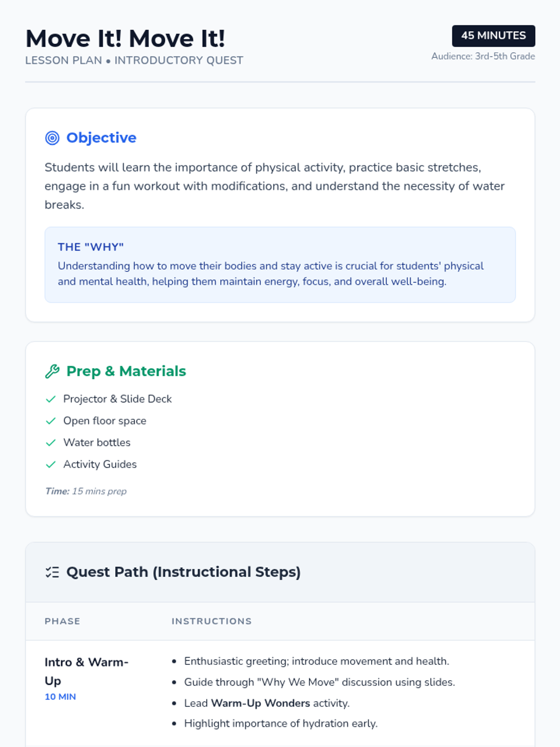
Task: Click the Move It! Move It! title
Action: (x=125, y=39)
